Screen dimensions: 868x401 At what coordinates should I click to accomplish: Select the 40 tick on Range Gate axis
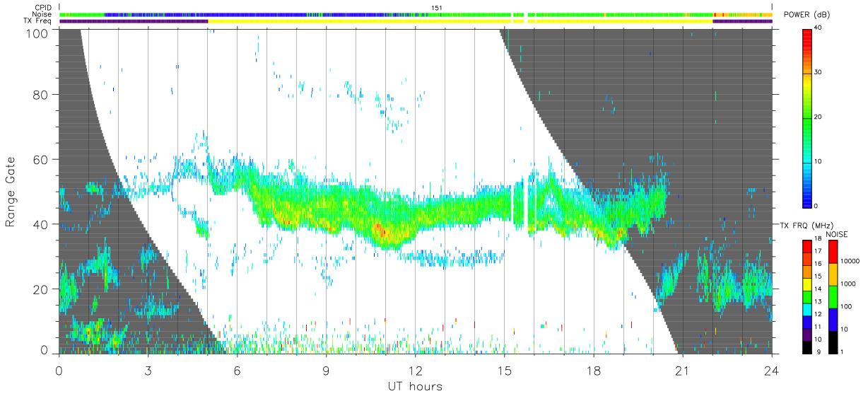(x=41, y=224)
